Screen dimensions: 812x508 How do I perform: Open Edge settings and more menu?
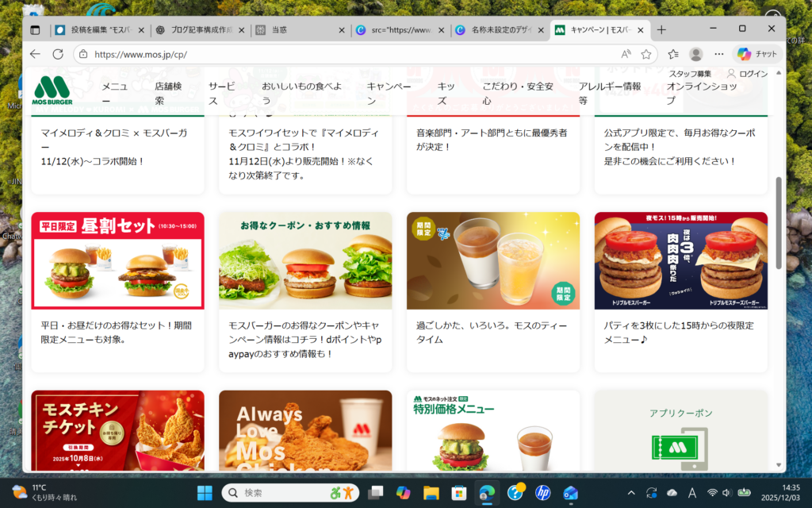[719, 54]
